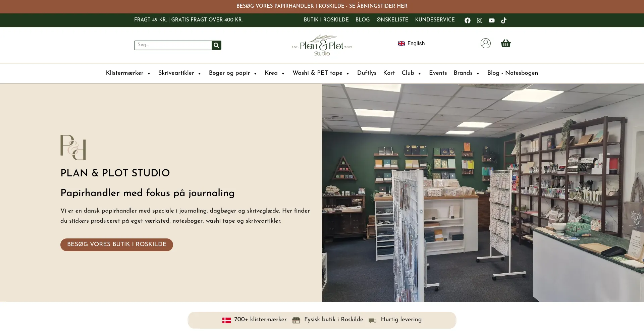Click the BESØG VORES BUTIK I ROSKILDE button

point(117,245)
